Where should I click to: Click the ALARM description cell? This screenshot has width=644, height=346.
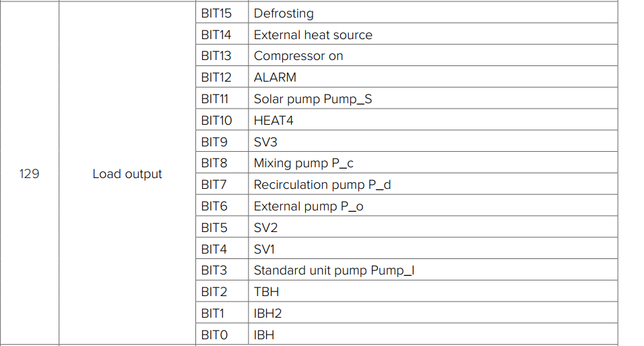click(x=433, y=76)
